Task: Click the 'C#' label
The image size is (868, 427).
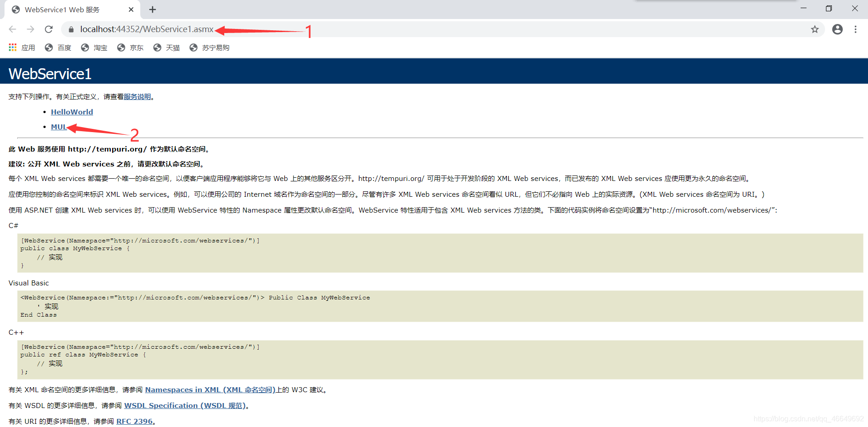Action: pyautogui.click(x=13, y=226)
